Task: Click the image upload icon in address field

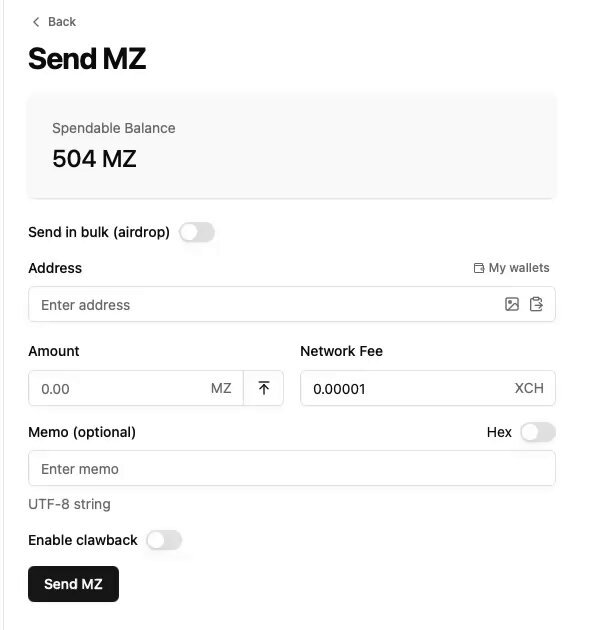Action: point(512,304)
